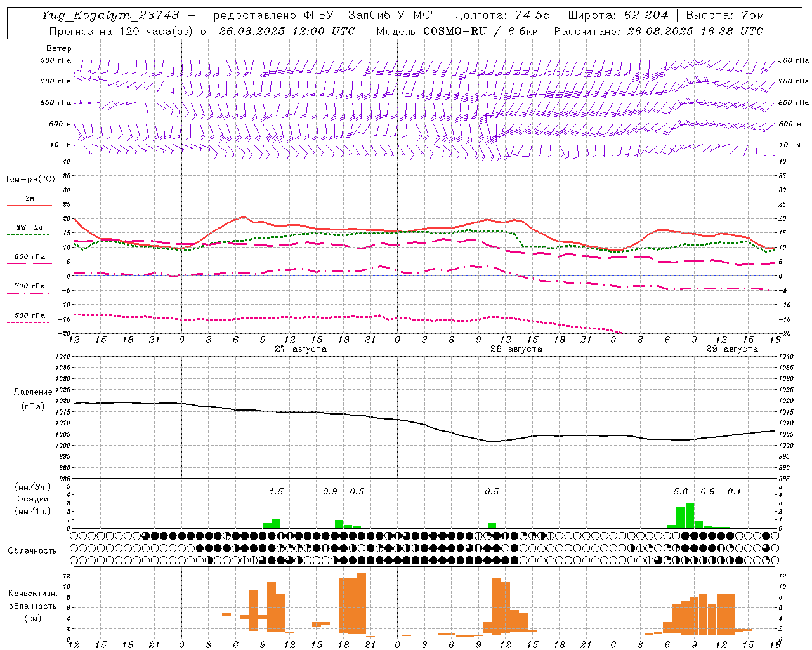Click the 5.6 precipitation total value
Image resolution: width=812 pixels, height=650 pixels.
click(681, 491)
